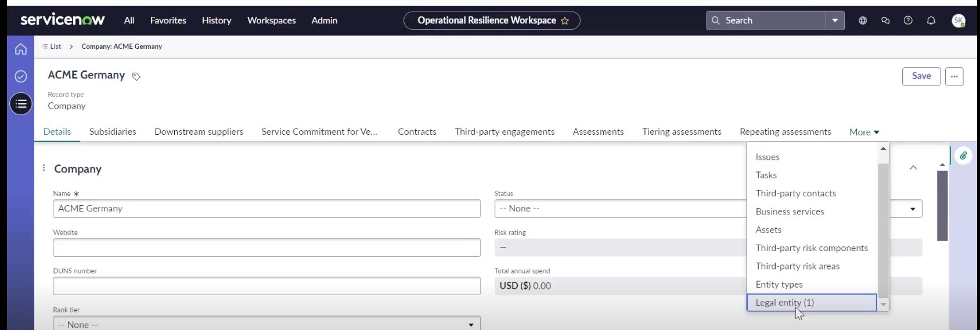Screen dimensions: 980x330
Task: Open the chat conversations icon
Action: click(x=885, y=20)
